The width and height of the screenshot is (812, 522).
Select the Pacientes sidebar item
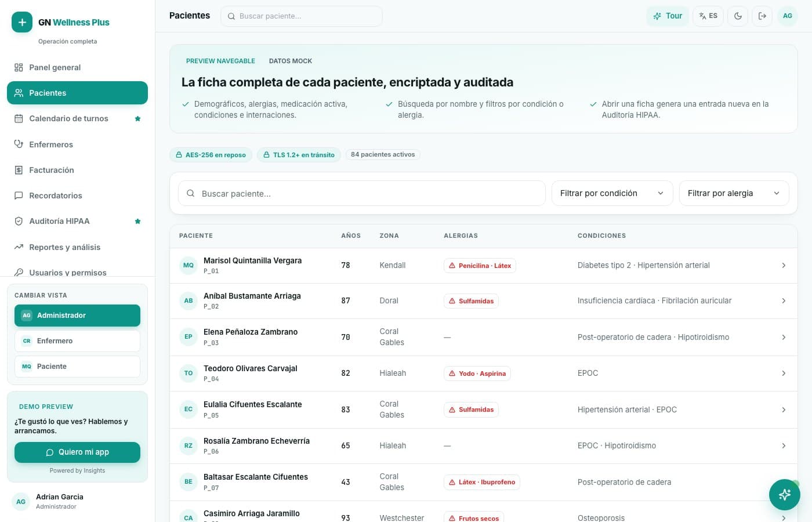click(77, 93)
